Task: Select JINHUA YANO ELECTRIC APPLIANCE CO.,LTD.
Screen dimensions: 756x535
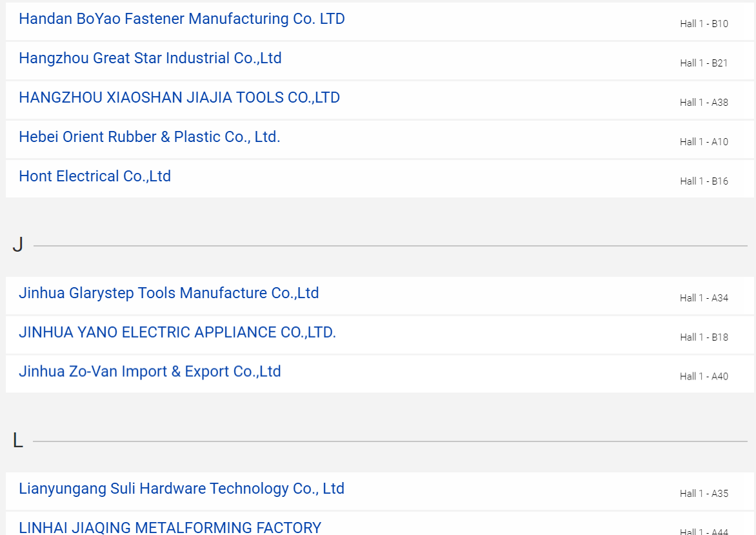Action: (177, 332)
